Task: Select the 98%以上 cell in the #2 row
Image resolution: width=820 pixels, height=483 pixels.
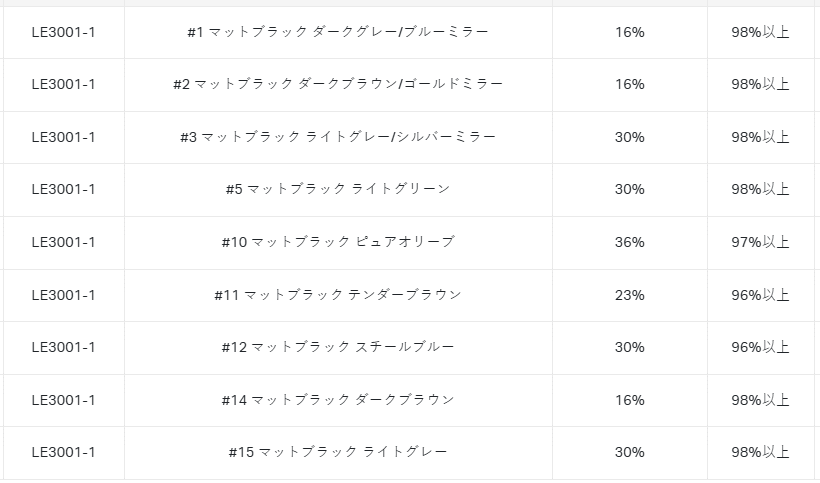Action: coord(760,85)
